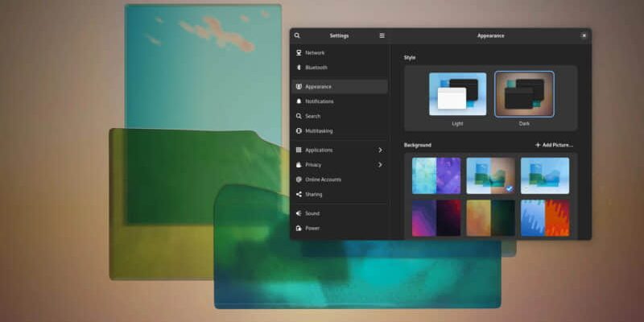The image size is (644, 322).
Task: Expand the Privacy submenu chevron
Action: pos(380,165)
